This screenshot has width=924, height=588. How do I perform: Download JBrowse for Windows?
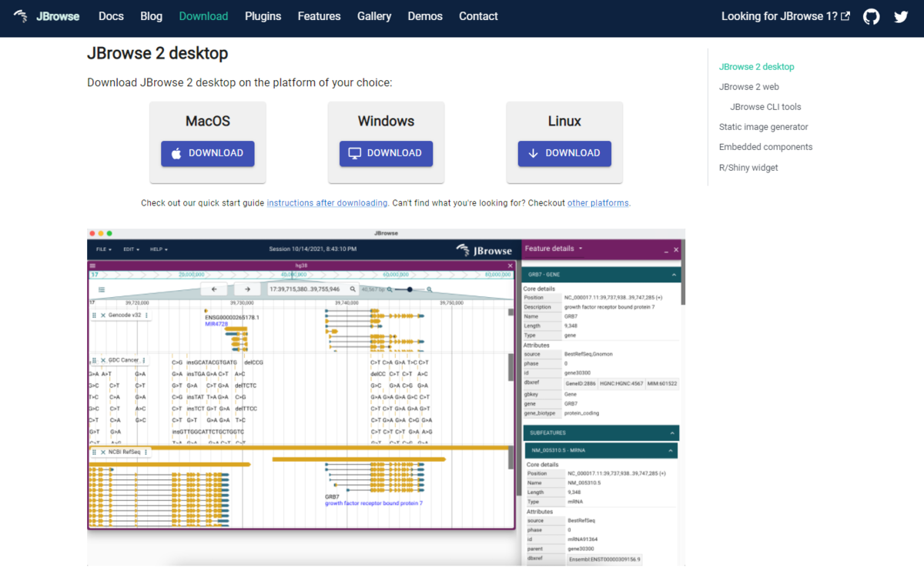[x=386, y=153]
